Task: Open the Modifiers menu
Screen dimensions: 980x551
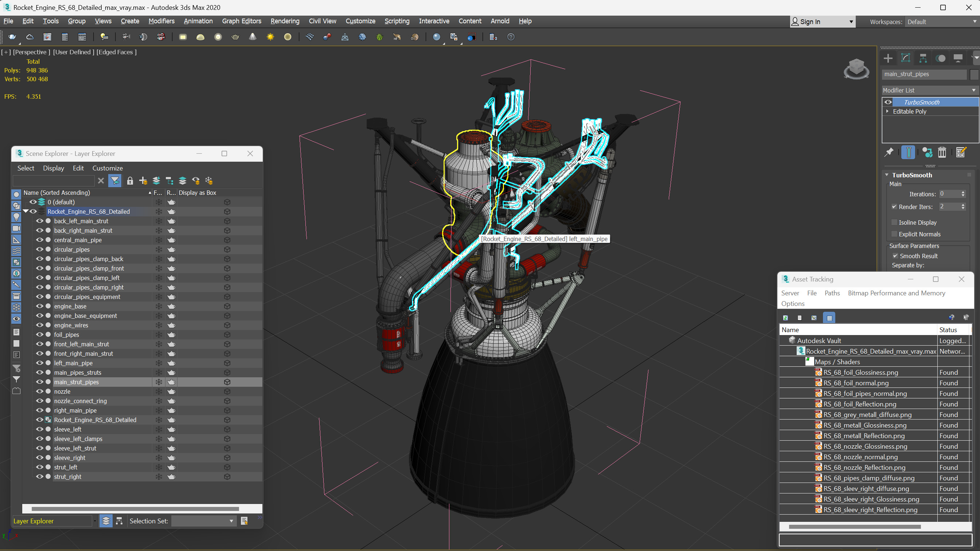Action: tap(161, 21)
